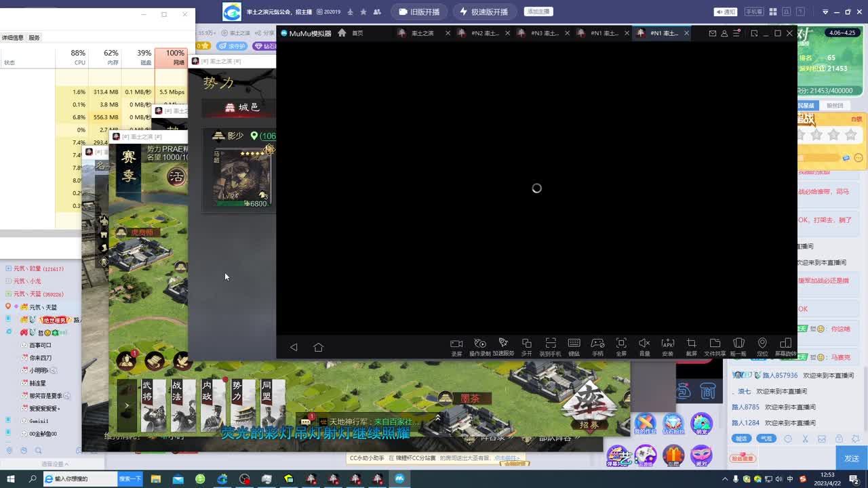The image size is (868, 488).
Task: Open the MuMu hamburger menu
Action: tap(736, 33)
